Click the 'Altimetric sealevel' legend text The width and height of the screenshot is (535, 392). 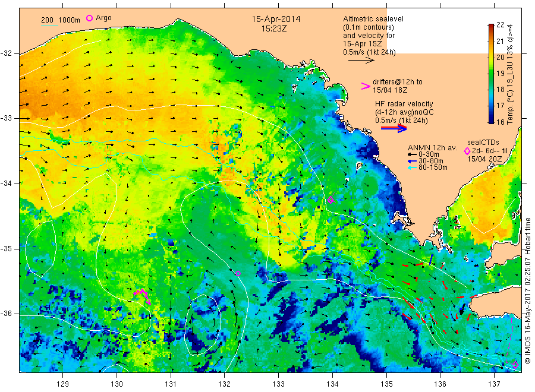[373, 19]
